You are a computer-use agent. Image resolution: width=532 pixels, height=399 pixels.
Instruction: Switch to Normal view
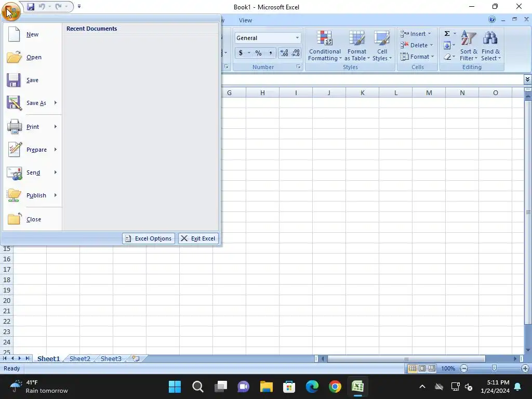tap(413, 368)
